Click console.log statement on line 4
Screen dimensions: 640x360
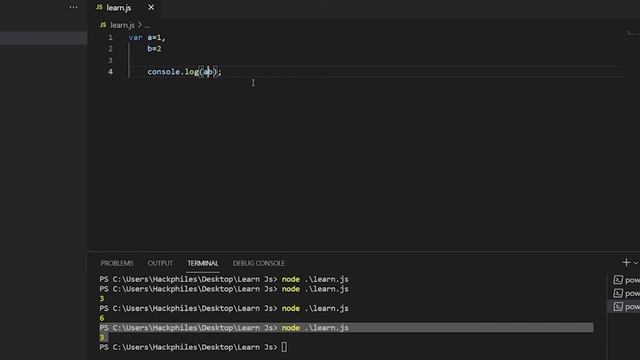tap(184, 72)
